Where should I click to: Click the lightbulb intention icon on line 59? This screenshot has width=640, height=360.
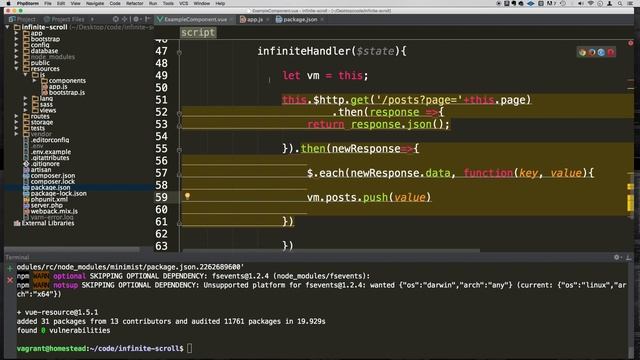click(x=187, y=196)
